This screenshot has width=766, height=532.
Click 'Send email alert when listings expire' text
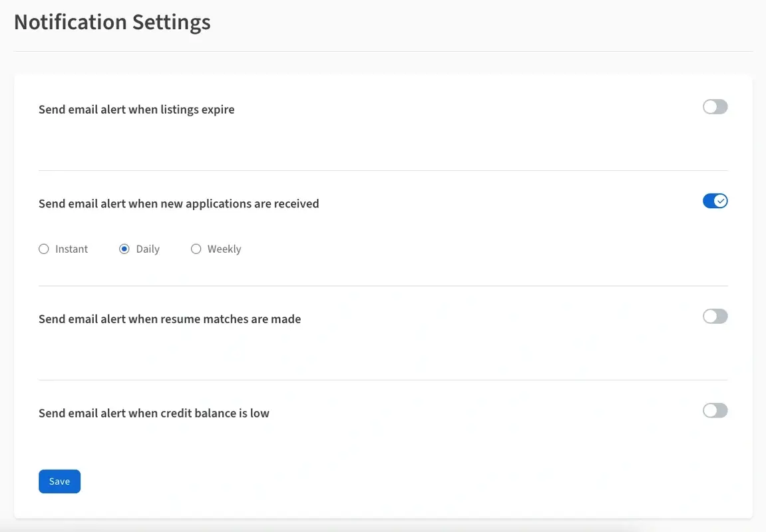pos(136,109)
